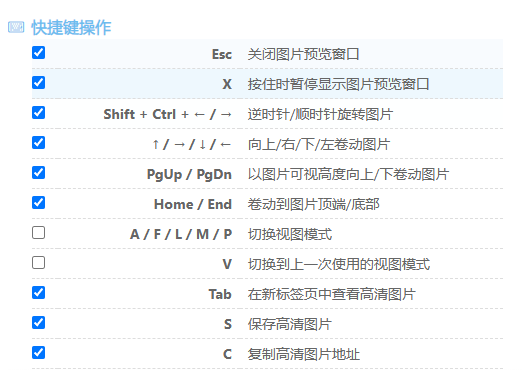Viewport: 522px width, 370px height.
Task: Check the V key previous view mode checkbox
Action: 39,263
